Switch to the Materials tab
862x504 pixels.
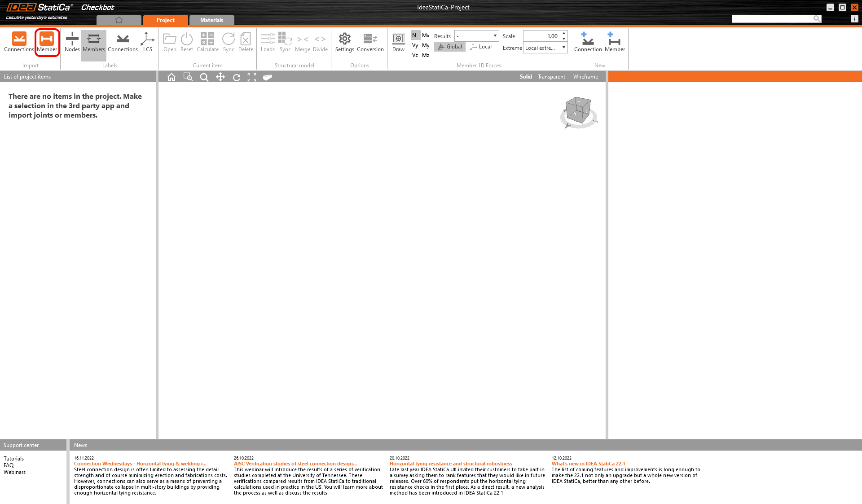tap(211, 20)
